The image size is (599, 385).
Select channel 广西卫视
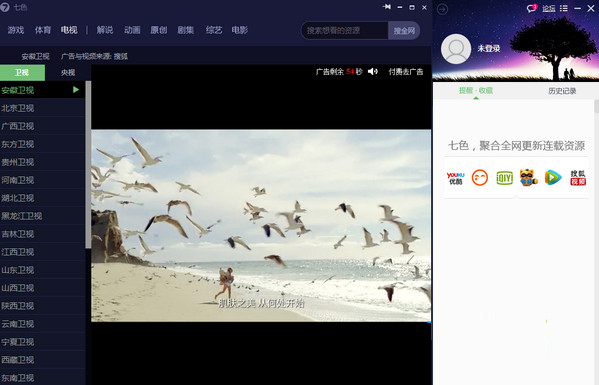pyautogui.click(x=42, y=126)
